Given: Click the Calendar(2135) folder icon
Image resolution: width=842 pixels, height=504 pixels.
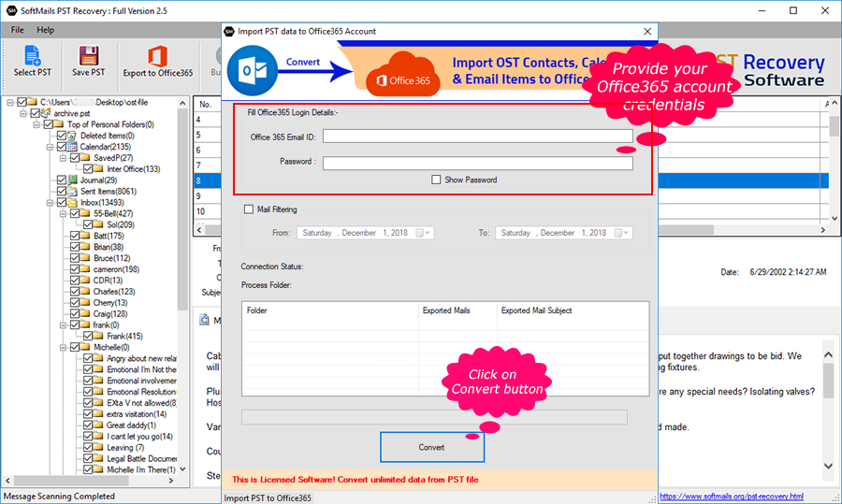Looking at the screenshot, I should 72,147.
